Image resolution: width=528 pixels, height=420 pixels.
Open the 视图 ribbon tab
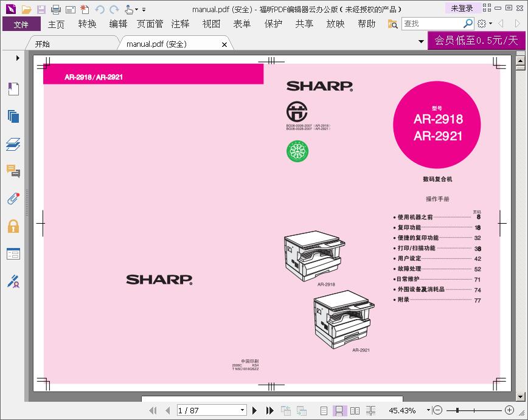[211, 24]
